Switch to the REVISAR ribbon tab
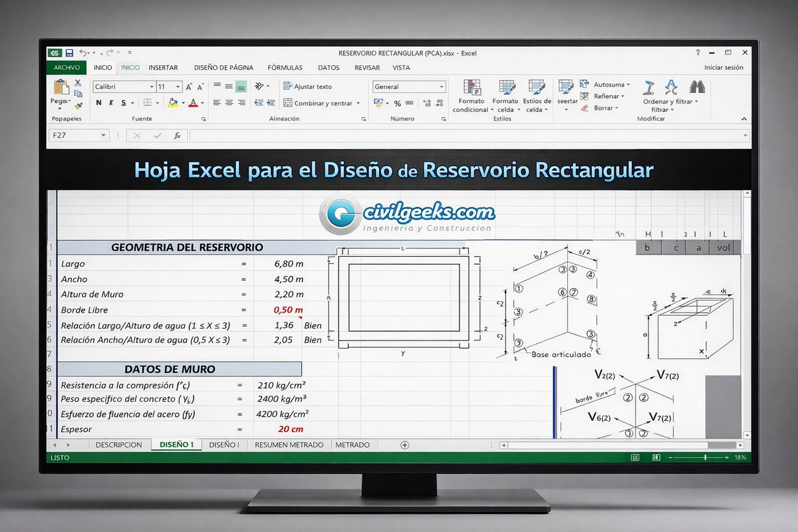The image size is (798, 532). [367, 68]
